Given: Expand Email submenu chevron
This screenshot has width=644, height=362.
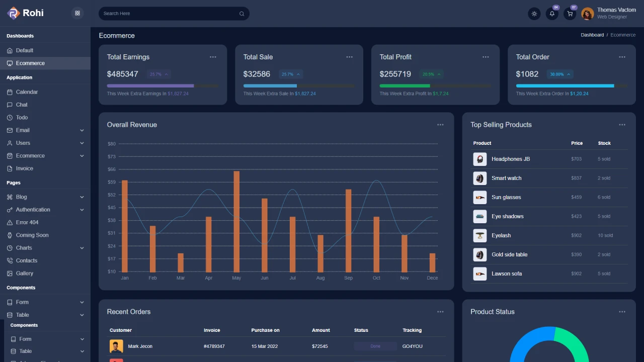Looking at the screenshot, I should [82, 130].
